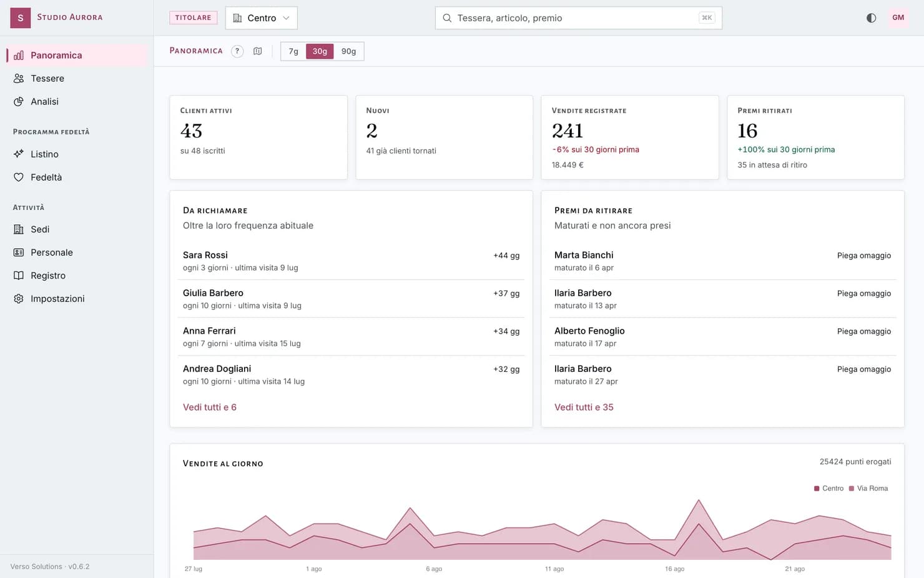Click the Vendite registrate card
Screen dimensions: 924x578
(x=630, y=137)
